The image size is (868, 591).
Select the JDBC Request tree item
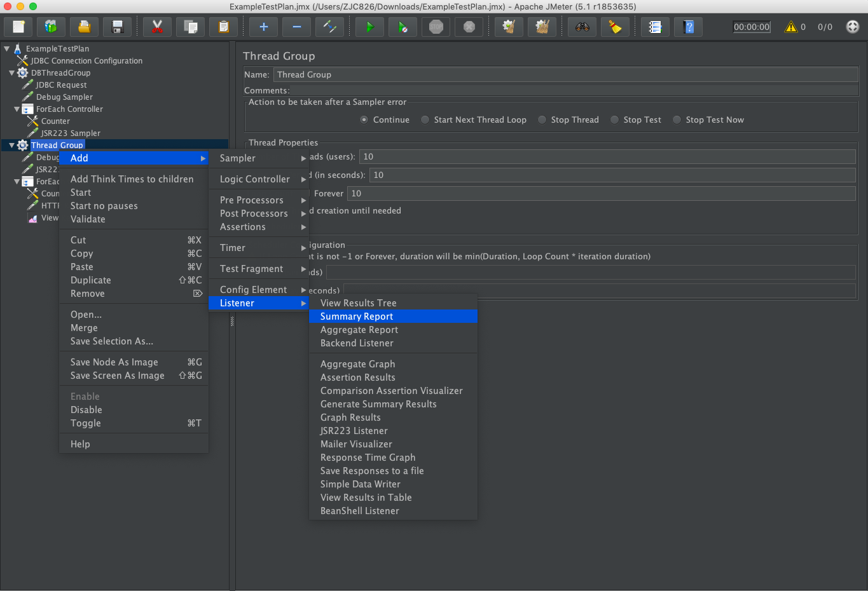61,85
